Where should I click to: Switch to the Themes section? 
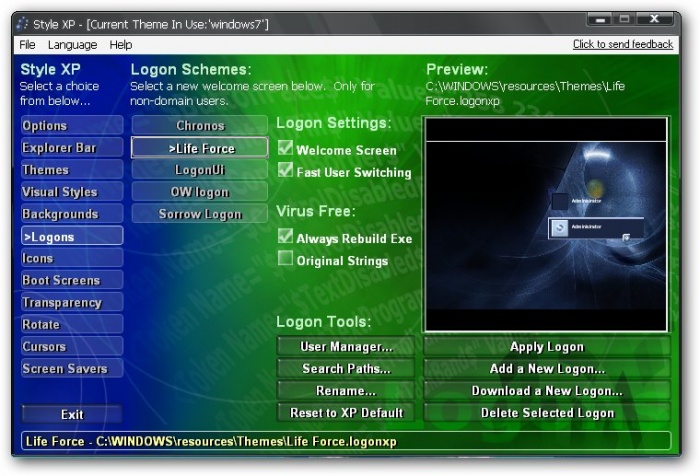(x=72, y=170)
